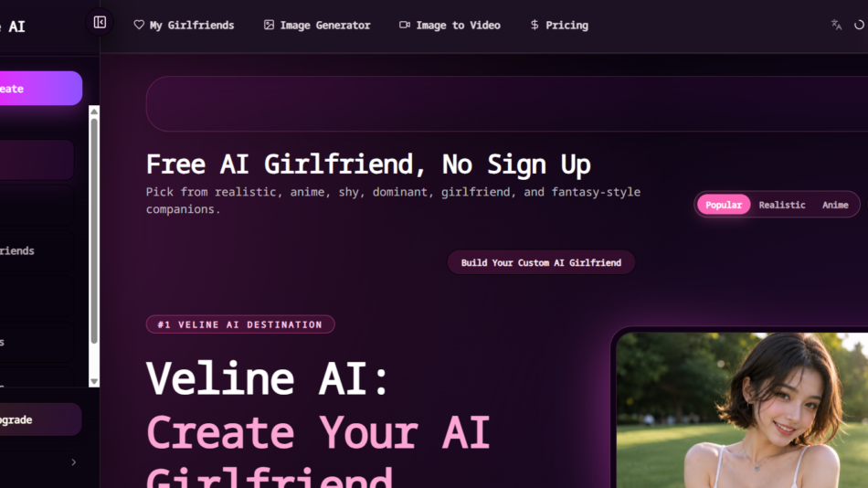
Task: Click the sidebar scrollbar up arrow
Action: tap(94, 111)
